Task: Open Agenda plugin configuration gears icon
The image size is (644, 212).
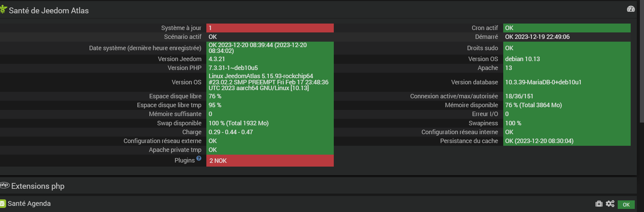Action: (x=610, y=204)
